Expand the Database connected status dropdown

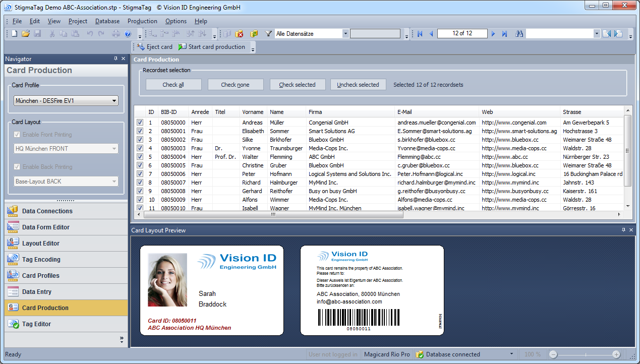pos(511,354)
